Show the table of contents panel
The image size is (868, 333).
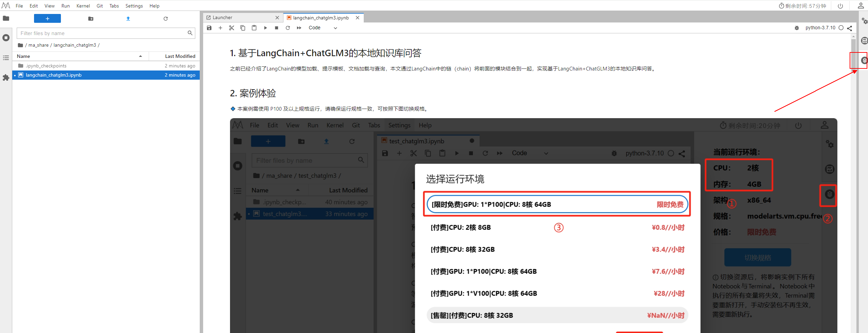(x=6, y=58)
